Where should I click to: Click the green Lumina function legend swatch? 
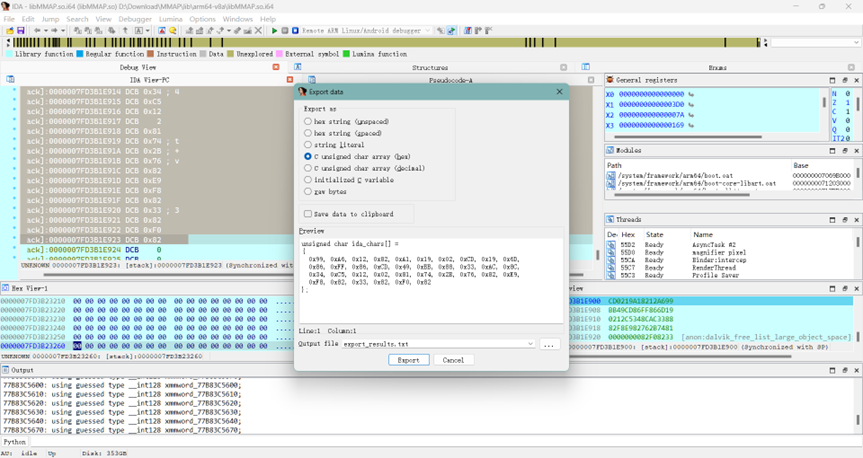[346, 54]
